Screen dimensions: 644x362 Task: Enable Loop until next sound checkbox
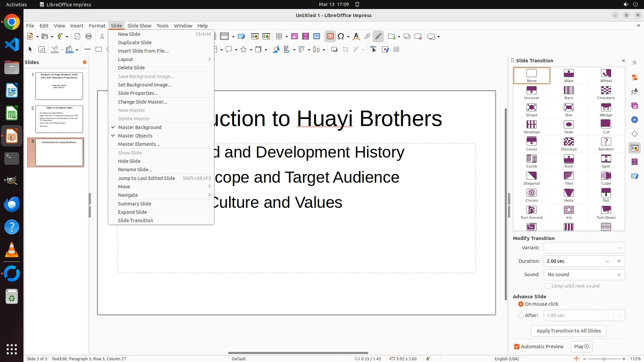tap(548, 286)
